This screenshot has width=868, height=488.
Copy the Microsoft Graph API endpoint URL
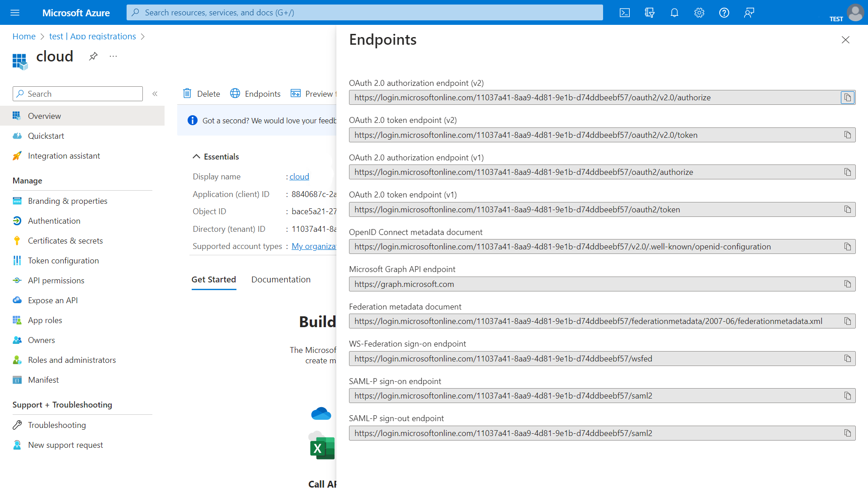point(847,284)
